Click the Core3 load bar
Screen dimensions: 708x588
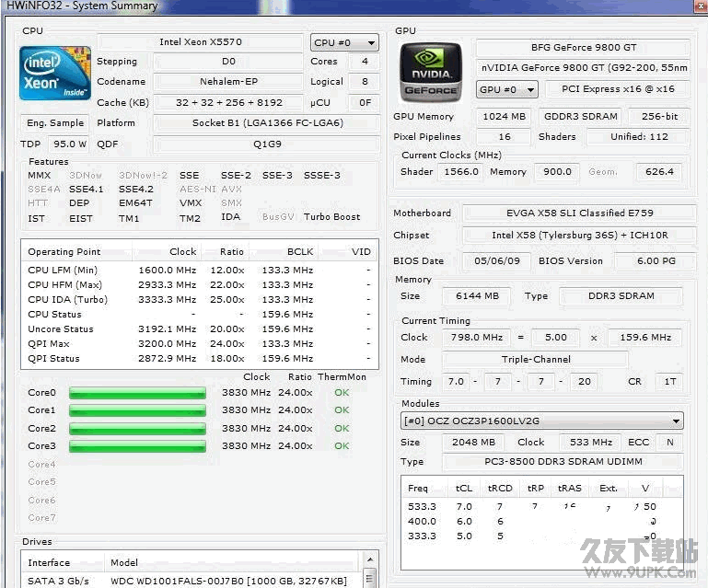point(137,446)
